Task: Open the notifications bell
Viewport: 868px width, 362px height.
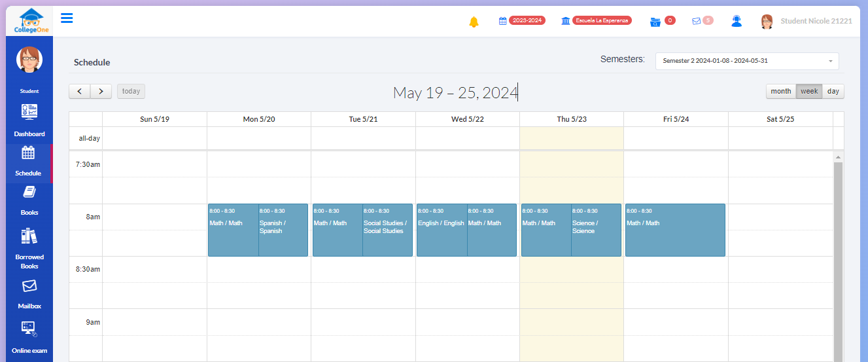Action: click(474, 22)
